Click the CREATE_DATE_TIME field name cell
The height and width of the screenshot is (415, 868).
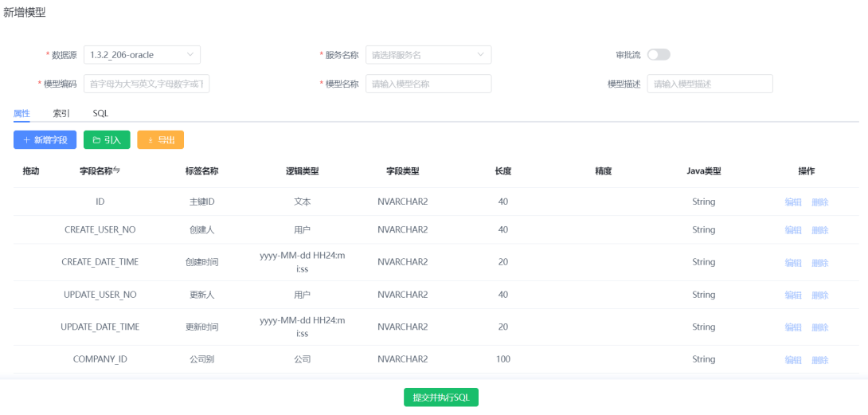tap(100, 261)
